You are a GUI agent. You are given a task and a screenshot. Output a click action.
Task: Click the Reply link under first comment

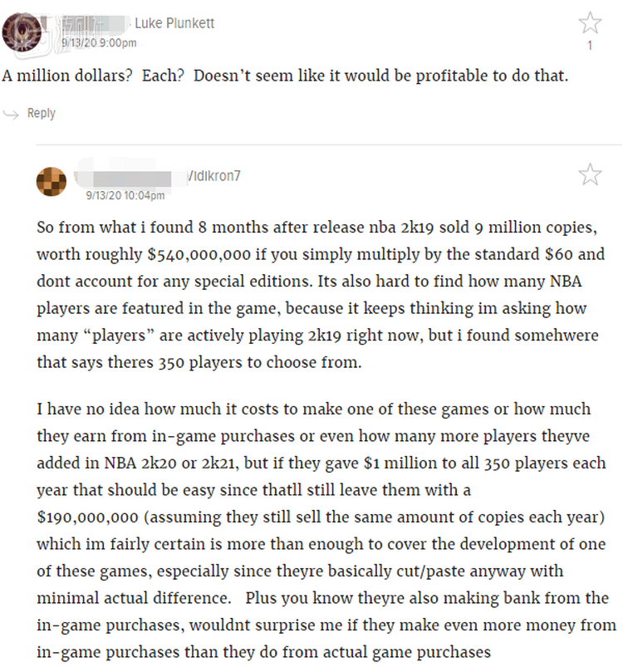click(41, 114)
